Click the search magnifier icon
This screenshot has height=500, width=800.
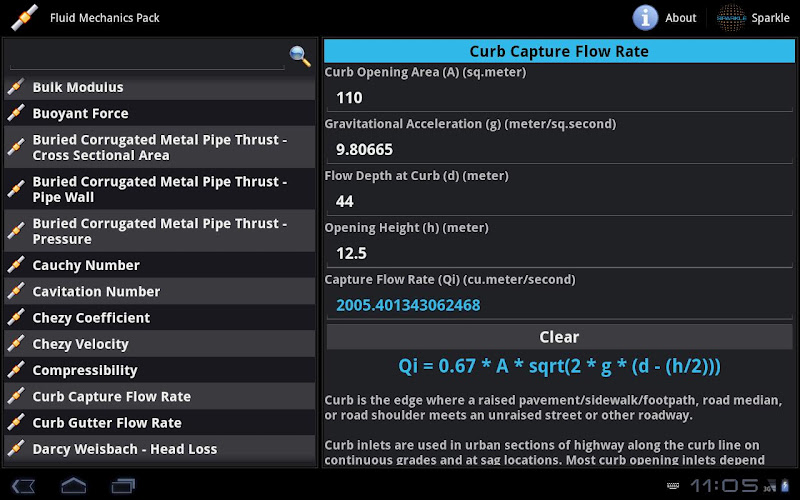300,57
